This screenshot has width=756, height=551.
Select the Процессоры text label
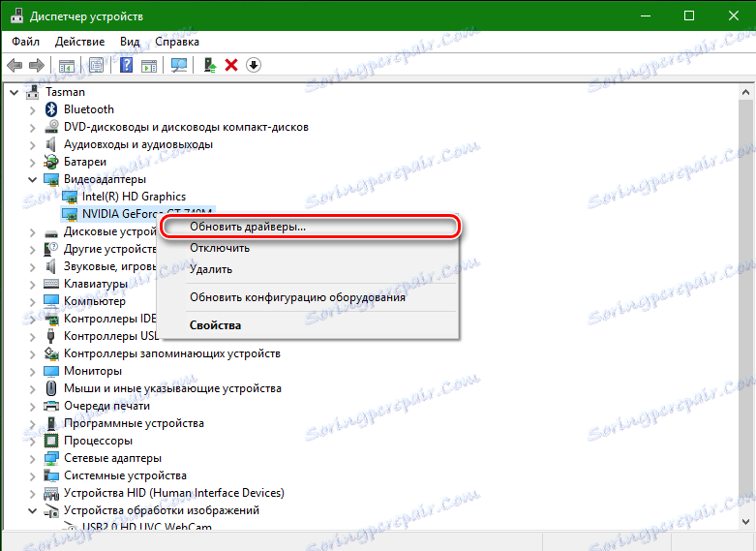(98, 441)
